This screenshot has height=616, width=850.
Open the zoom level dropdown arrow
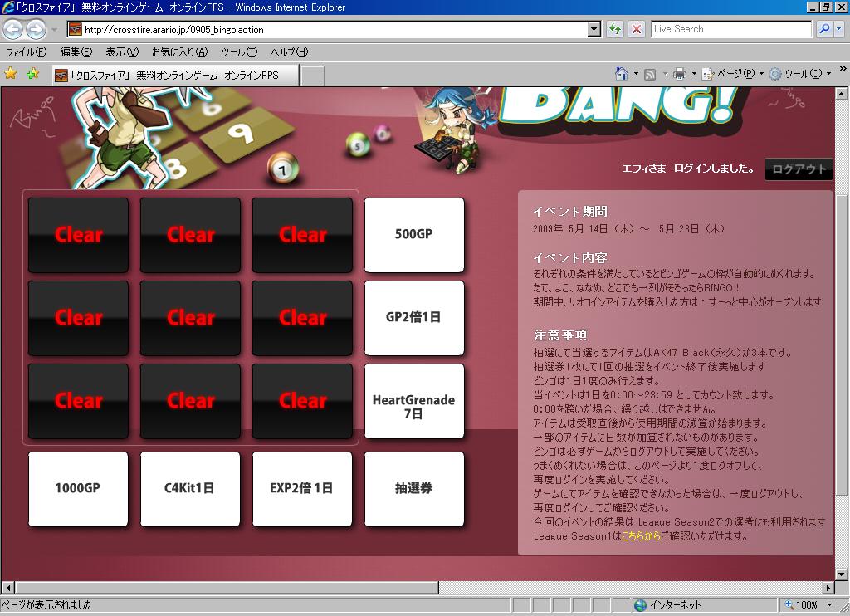(829, 604)
